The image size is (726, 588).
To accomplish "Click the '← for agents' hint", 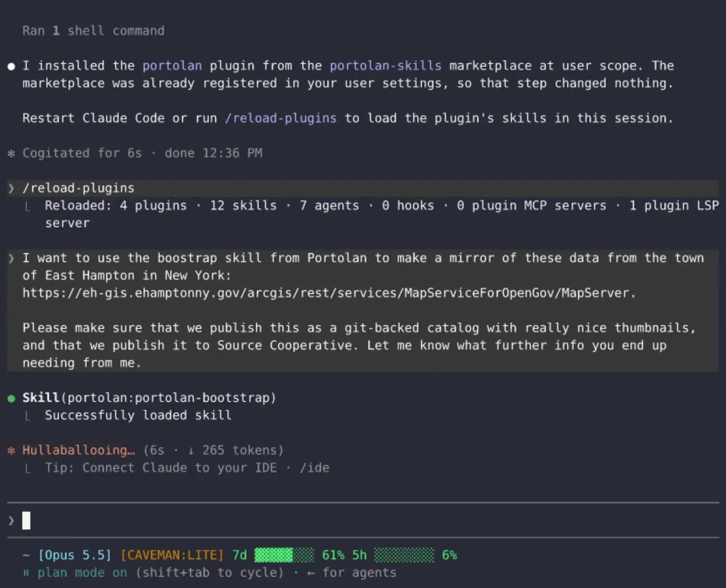I will pos(352,573).
